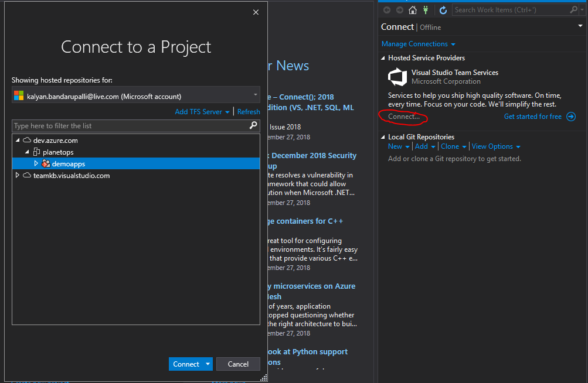Click the Microsoft account logo icon
588x383 pixels.
pyautogui.click(x=19, y=96)
